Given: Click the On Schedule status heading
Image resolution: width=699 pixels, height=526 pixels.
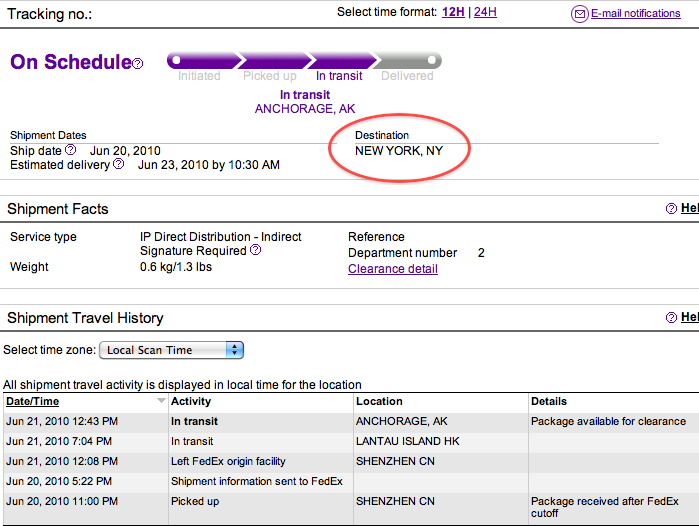Looking at the screenshot, I should [x=71, y=62].
